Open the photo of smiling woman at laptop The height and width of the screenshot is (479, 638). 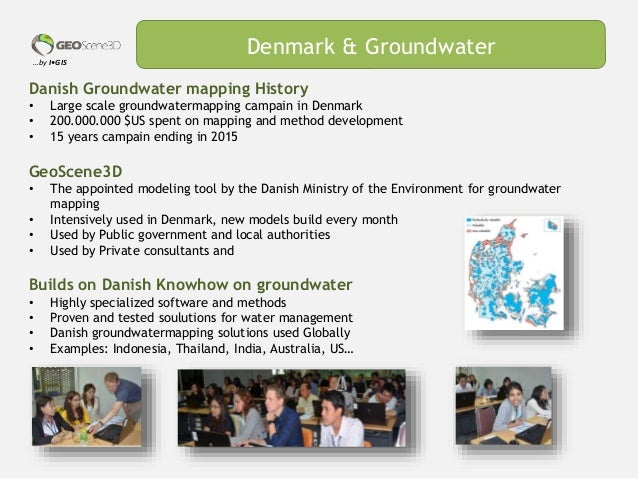point(504,406)
